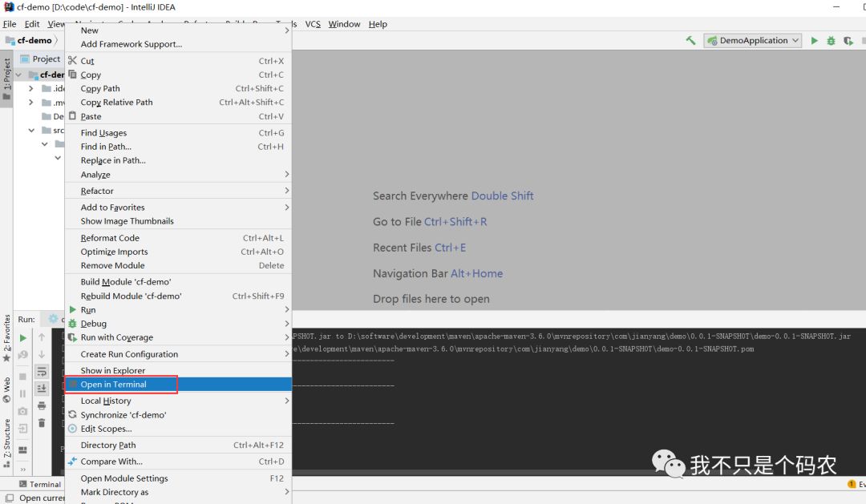
Task: Choose Replace in Path menu entry
Action: [x=178, y=160]
